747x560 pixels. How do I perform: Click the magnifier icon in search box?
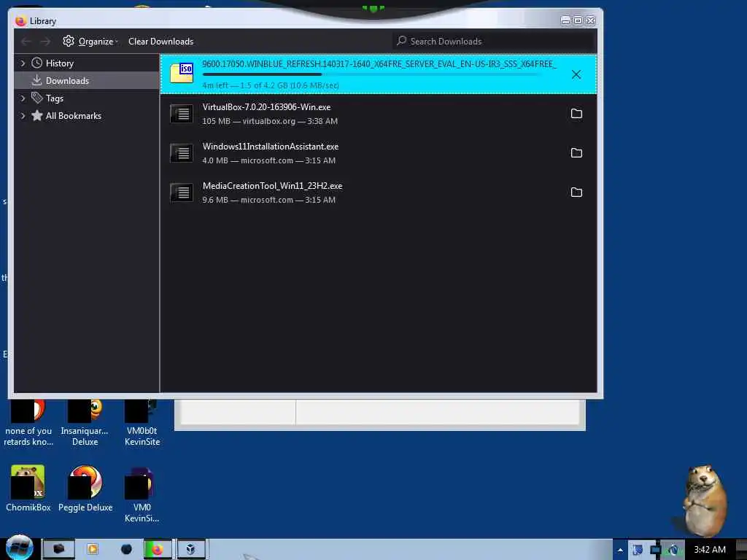pos(402,41)
